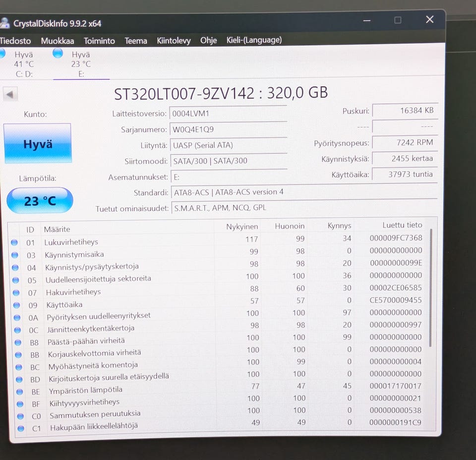This screenshot has width=476, height=460.
Task: Click the Luettu tieto column header
Action: (x=402, y=225)
